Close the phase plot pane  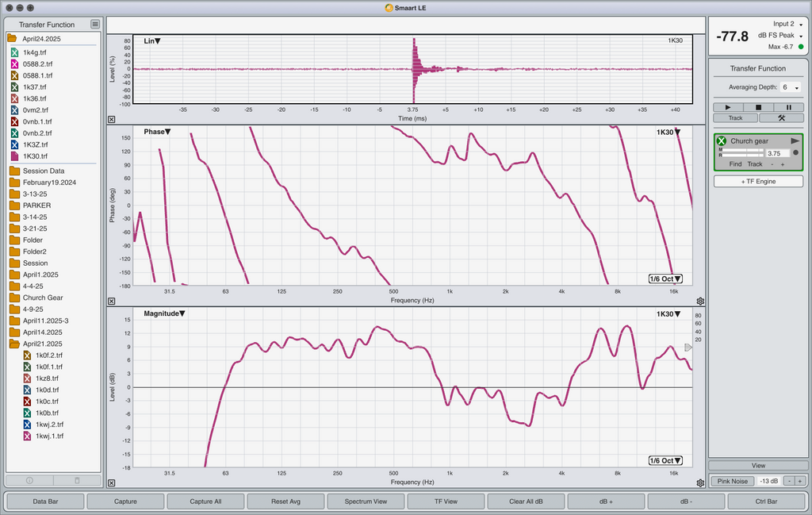[111, 301]
